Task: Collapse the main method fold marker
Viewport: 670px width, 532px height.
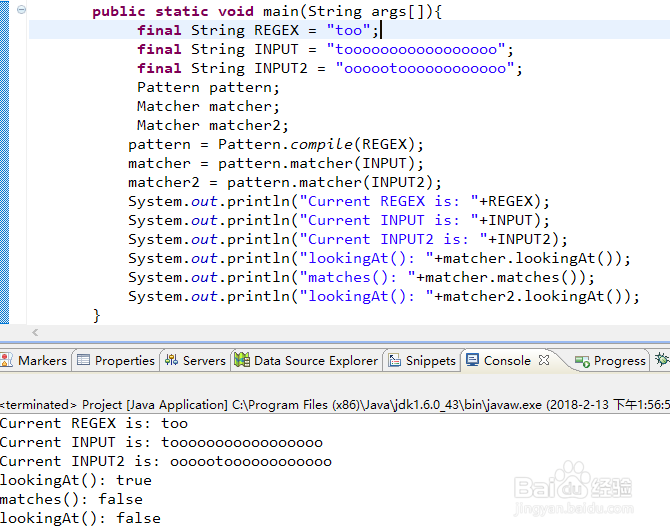Action: 21,10
